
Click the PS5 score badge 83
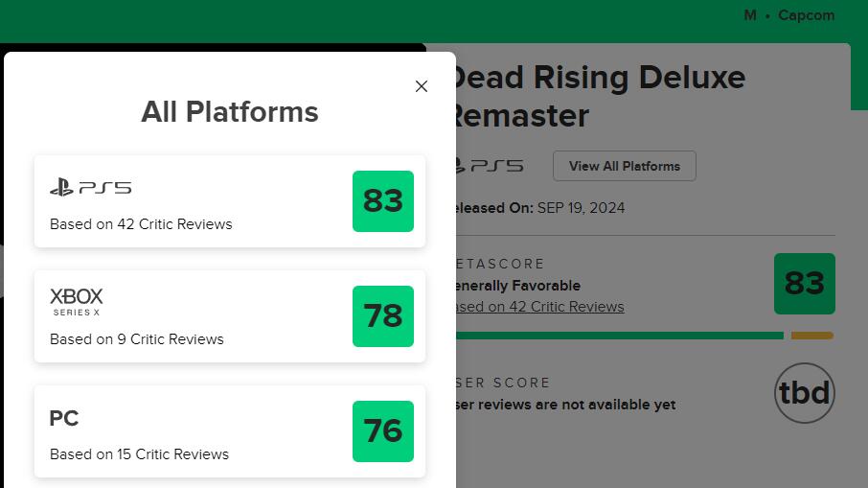382,201
